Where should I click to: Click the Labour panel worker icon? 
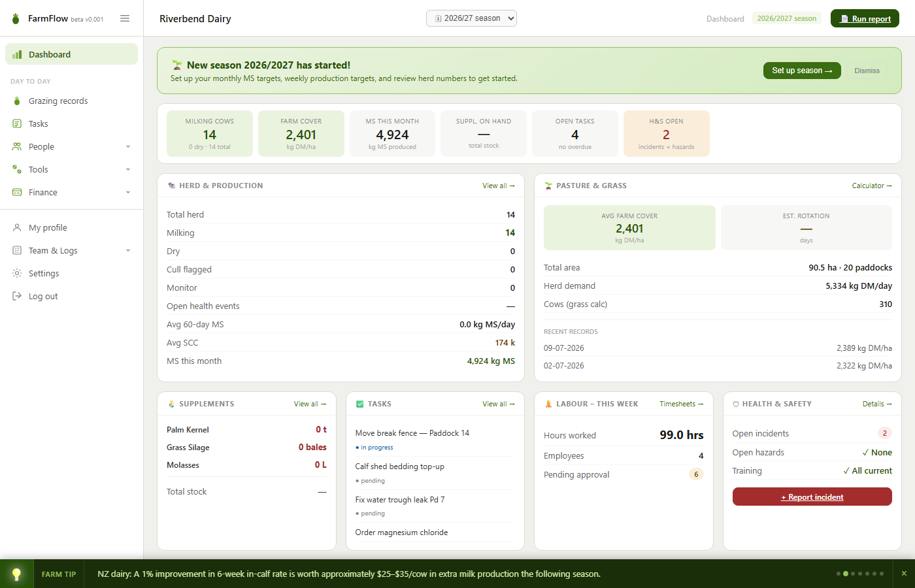[548, 404]
